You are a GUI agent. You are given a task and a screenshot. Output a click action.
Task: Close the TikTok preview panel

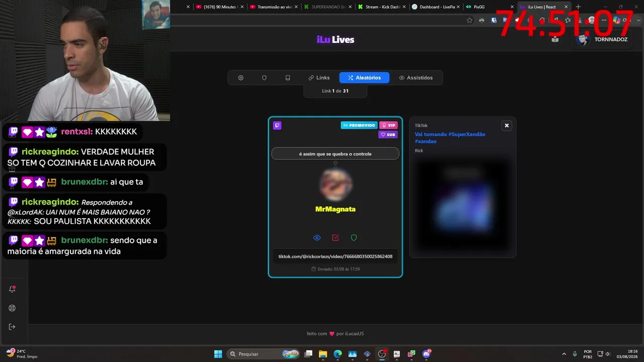tap(507, 126)
